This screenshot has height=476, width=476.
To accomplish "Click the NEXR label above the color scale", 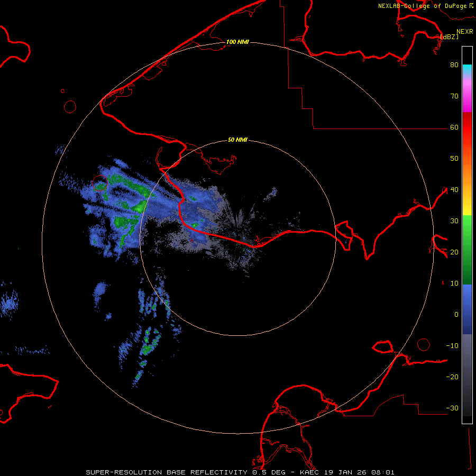I will (465, 32).
